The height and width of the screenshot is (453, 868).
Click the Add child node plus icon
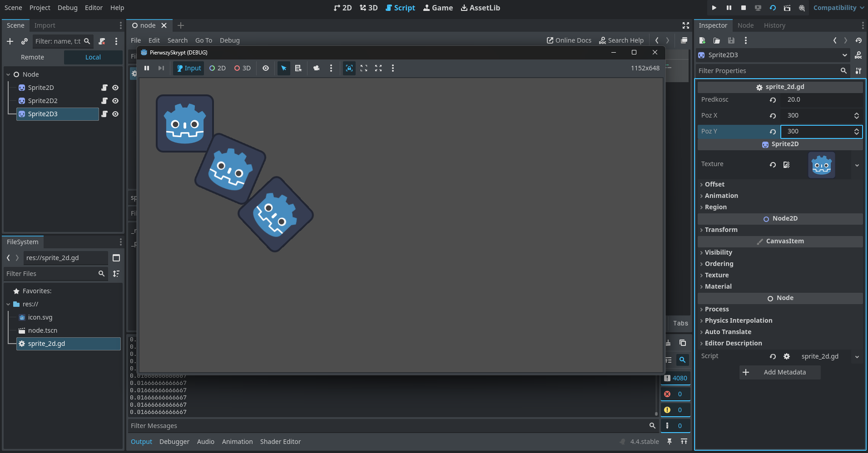(x=10, y=41)
